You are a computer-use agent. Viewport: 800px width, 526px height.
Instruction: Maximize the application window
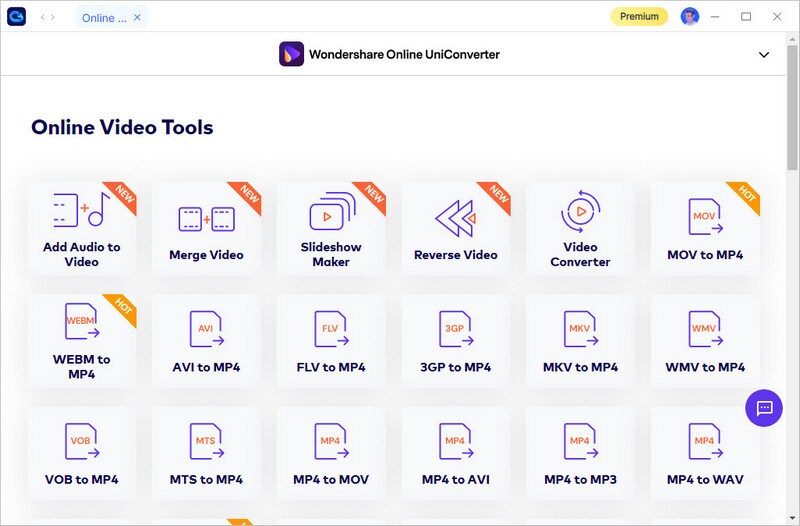[x=746, y=17]
